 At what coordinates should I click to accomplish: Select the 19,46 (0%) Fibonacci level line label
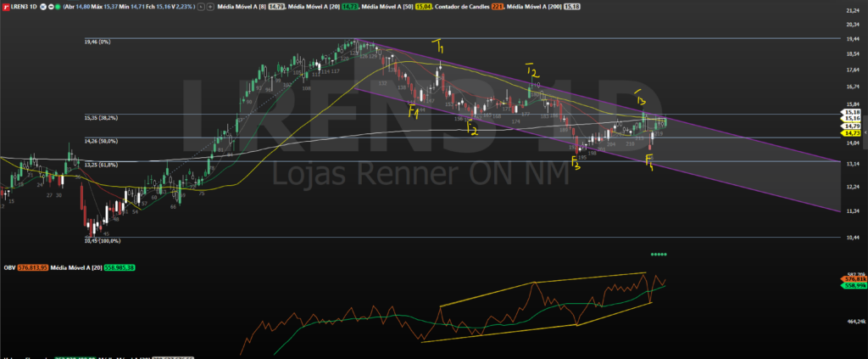100,41
